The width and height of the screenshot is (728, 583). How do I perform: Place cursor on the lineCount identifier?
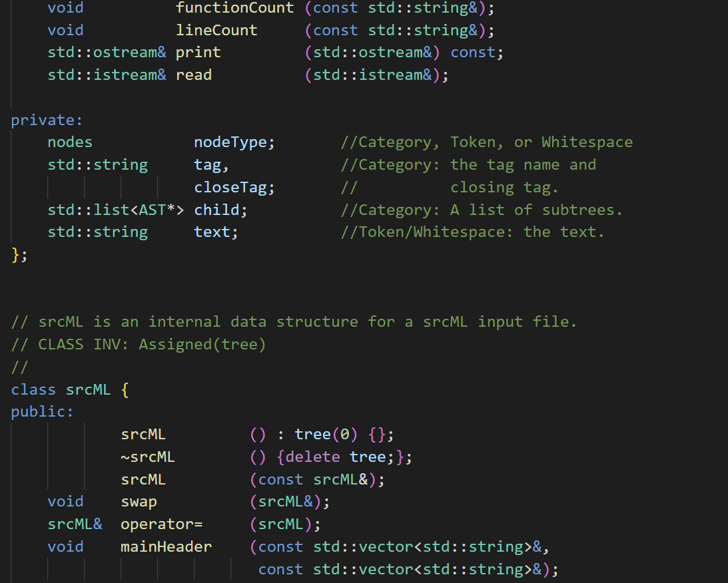coord(216,30)
